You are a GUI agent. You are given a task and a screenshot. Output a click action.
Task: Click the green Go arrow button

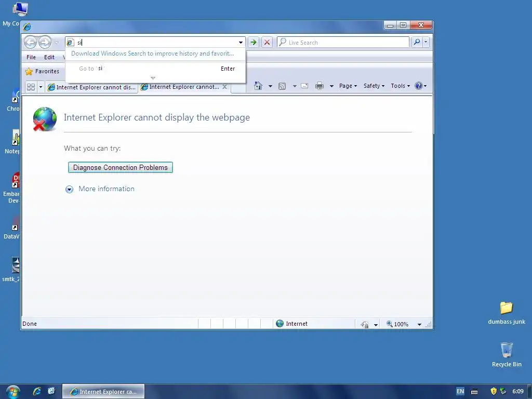(x=253, y=43)
